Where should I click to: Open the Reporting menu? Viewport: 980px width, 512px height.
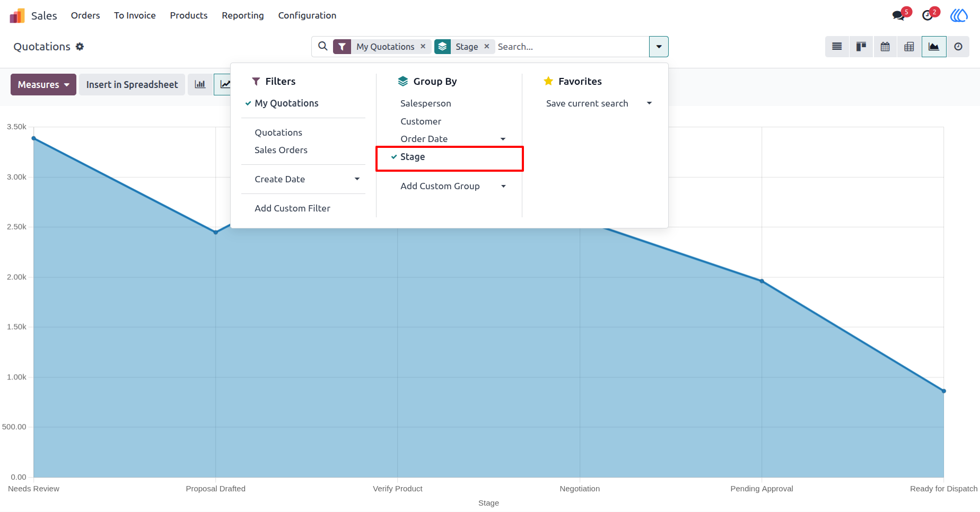[243, 15]
